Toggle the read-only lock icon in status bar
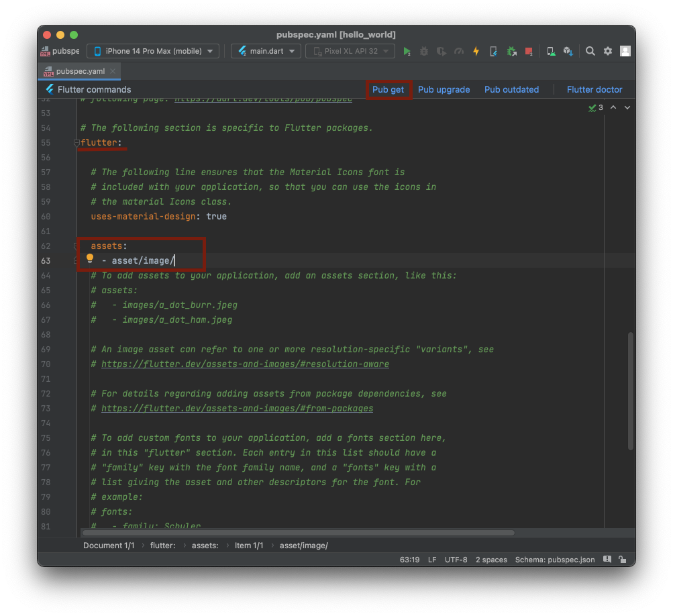The width and height of the screenshot is (673, 616). (x=623, y=560)
